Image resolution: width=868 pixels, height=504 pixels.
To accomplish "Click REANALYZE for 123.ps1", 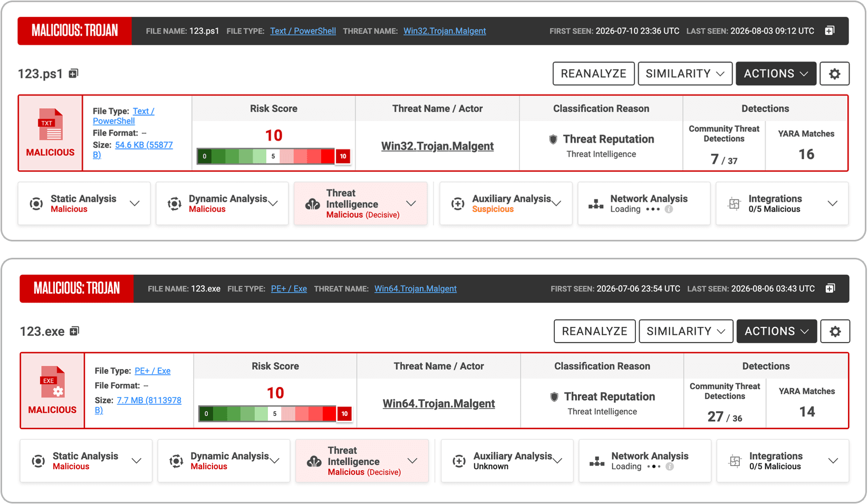I will pos(594,74).
